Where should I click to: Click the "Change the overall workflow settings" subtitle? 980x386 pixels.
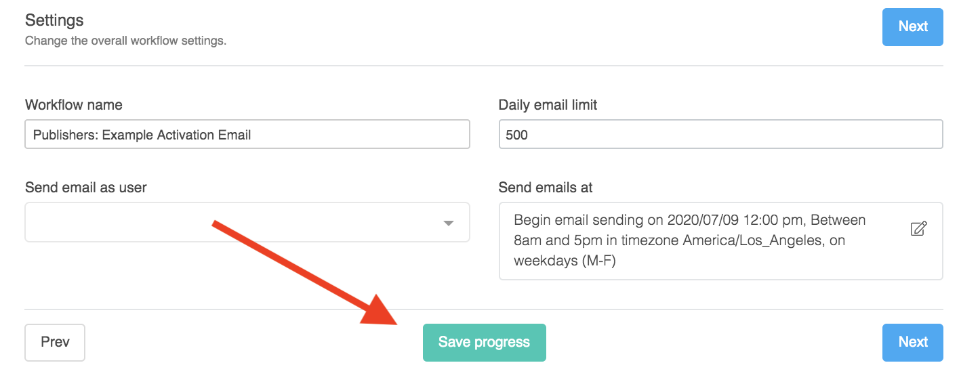click(125, 41)
